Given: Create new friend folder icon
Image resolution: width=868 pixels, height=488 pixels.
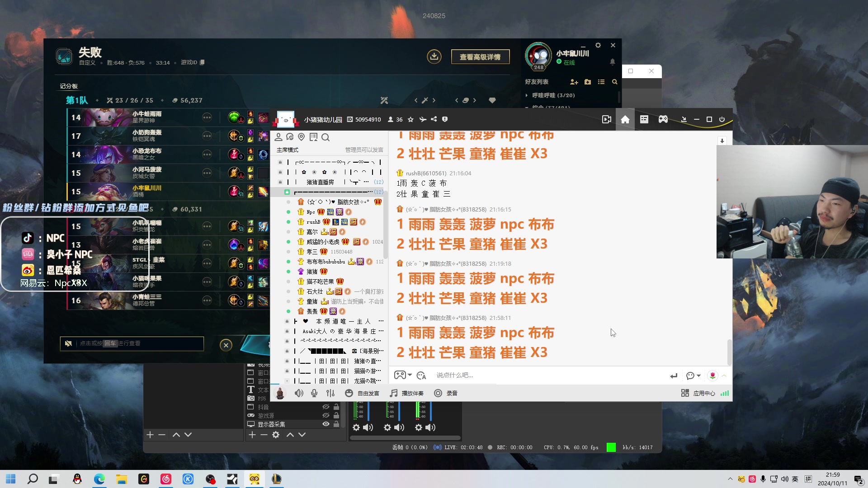Looking at the screenshot, I should 587,82.
